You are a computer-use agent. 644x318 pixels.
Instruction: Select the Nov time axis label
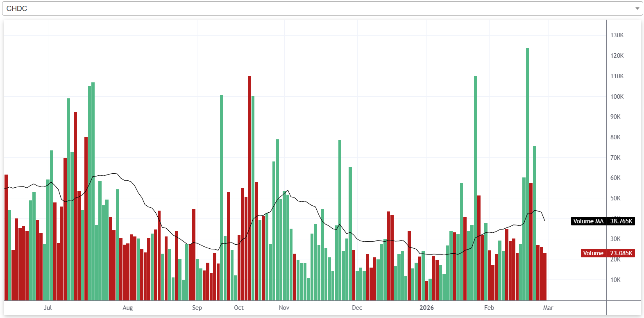tap(284, 308)
